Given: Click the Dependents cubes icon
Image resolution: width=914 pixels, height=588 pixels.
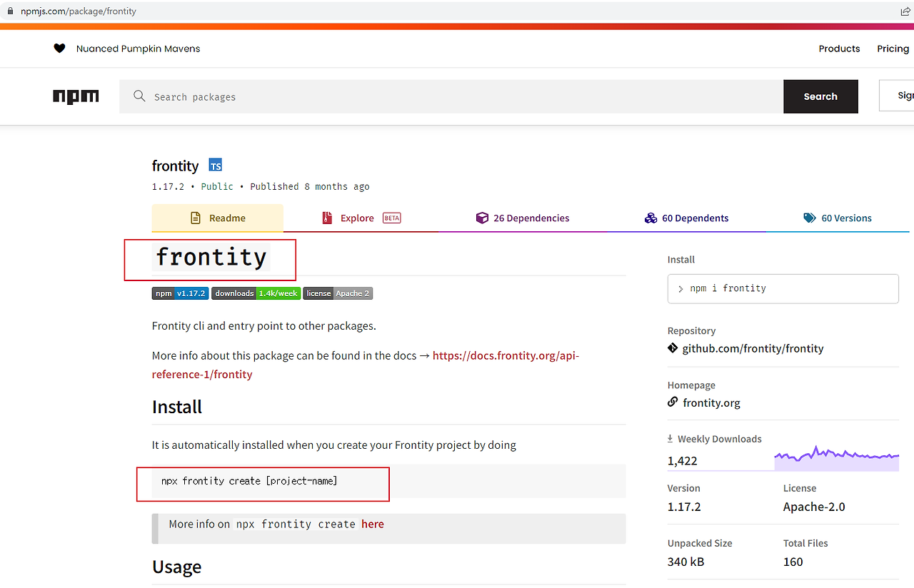Looking at the screenshot, I should pos(651,218).
